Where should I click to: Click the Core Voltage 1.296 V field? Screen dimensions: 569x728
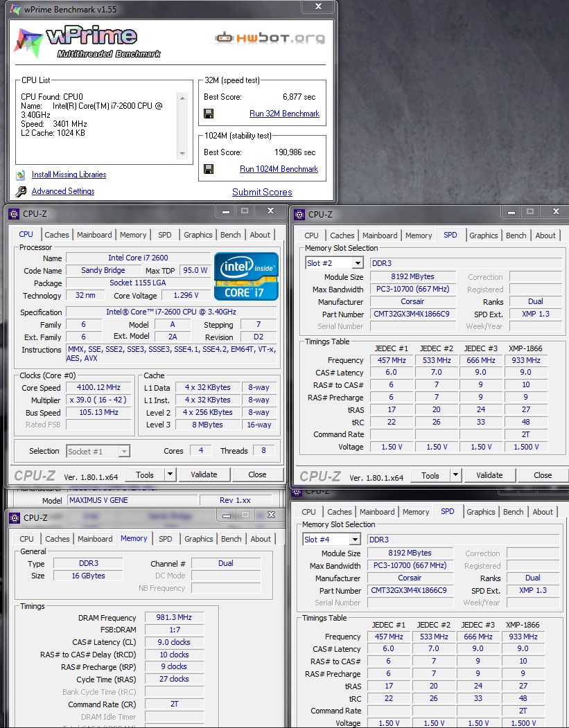point(186,295)
